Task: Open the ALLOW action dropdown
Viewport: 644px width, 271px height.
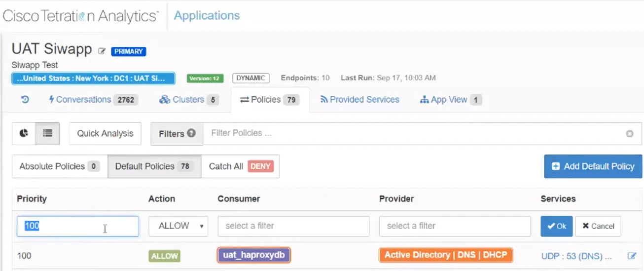Action: (x=179, y=226)
